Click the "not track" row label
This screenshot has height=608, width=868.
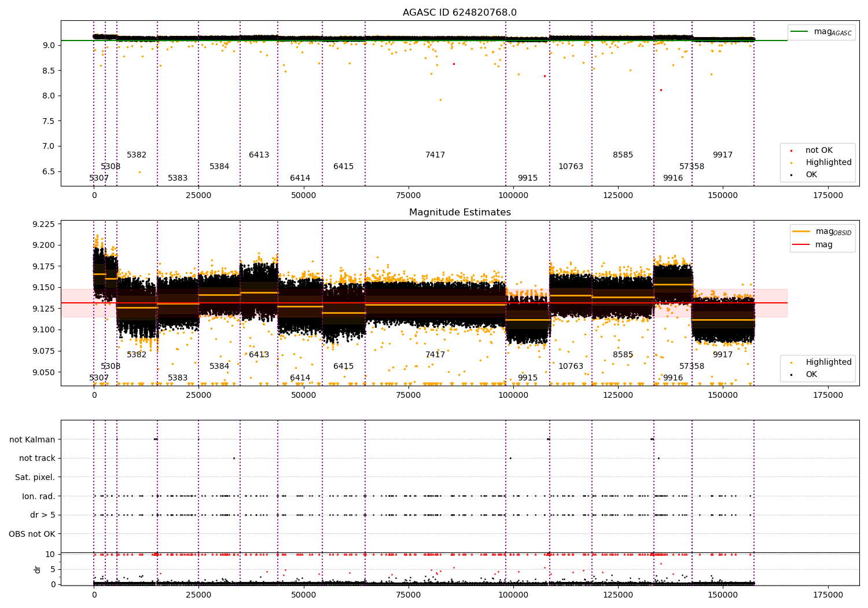pos(37,459)
